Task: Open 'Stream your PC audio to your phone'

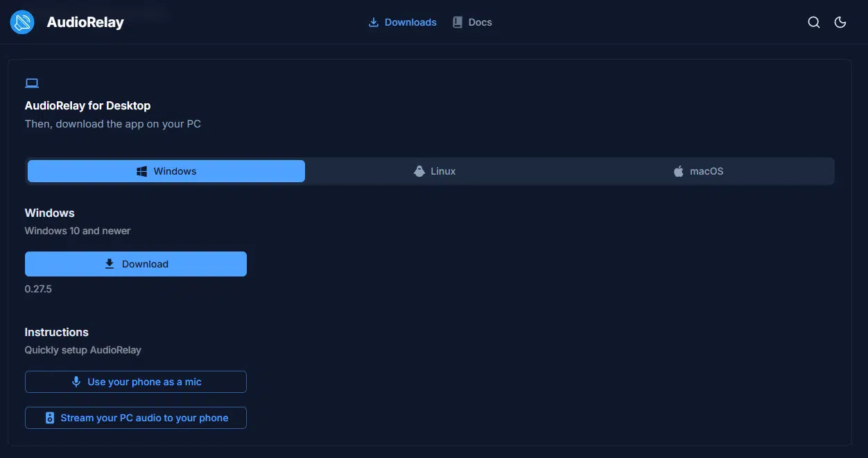Action: (144, 418)
